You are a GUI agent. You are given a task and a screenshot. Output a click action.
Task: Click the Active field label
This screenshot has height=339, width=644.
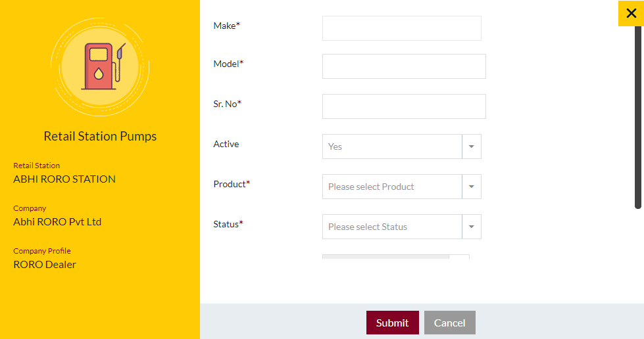pos(226,144)
